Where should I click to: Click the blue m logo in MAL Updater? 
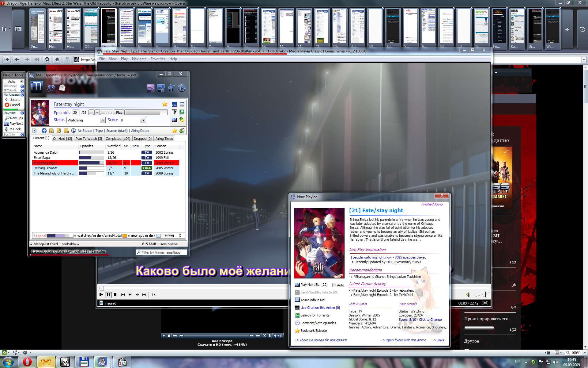(36, 87)
